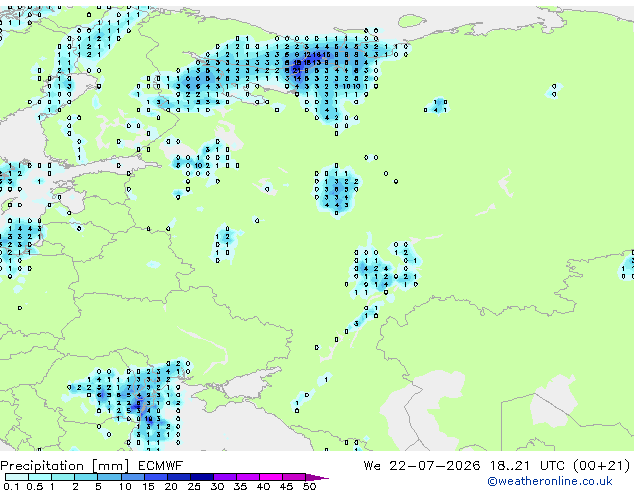Click the '18..21 UTC' time range text
The image size is (634, 490).
527,466
